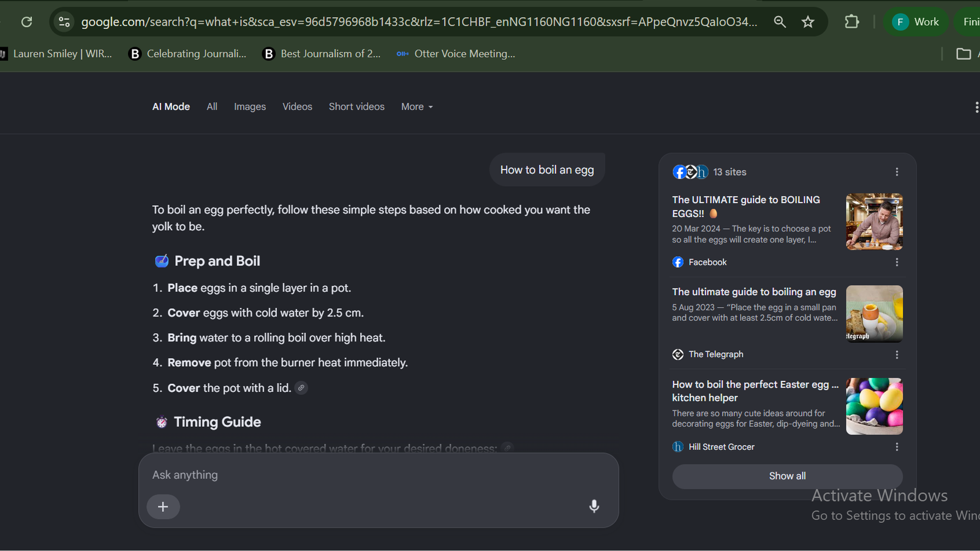Click the address bar URL text
The image size is (980, 551).
[419, 22]
